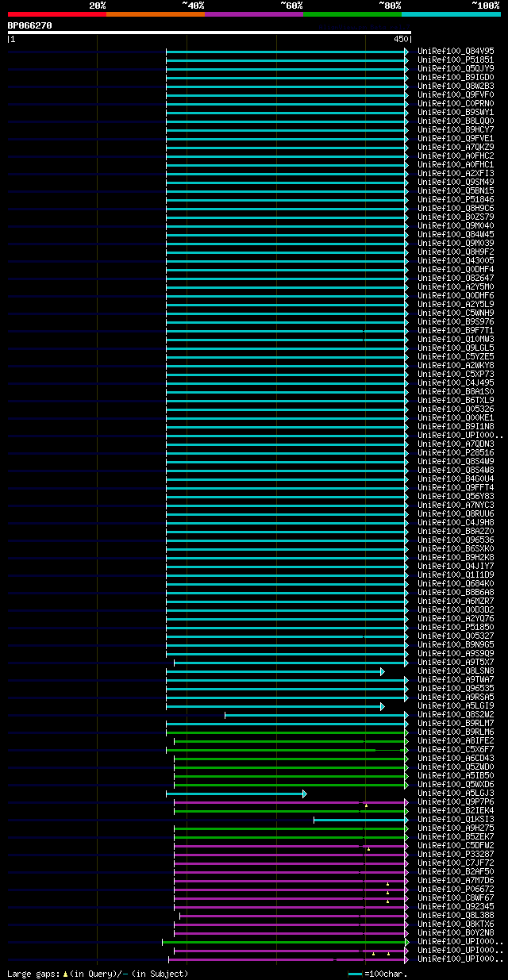Image resolution: width=508 pixels, height=980 pixels.
Task: Follow the UniRef100_P51846 link
Action: point(456,199)
